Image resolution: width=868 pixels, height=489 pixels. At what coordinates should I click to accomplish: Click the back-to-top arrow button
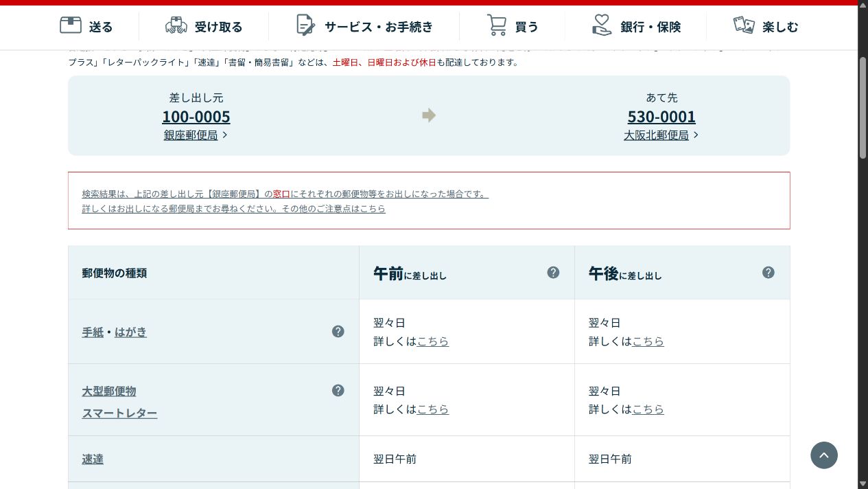coord(824,455)
